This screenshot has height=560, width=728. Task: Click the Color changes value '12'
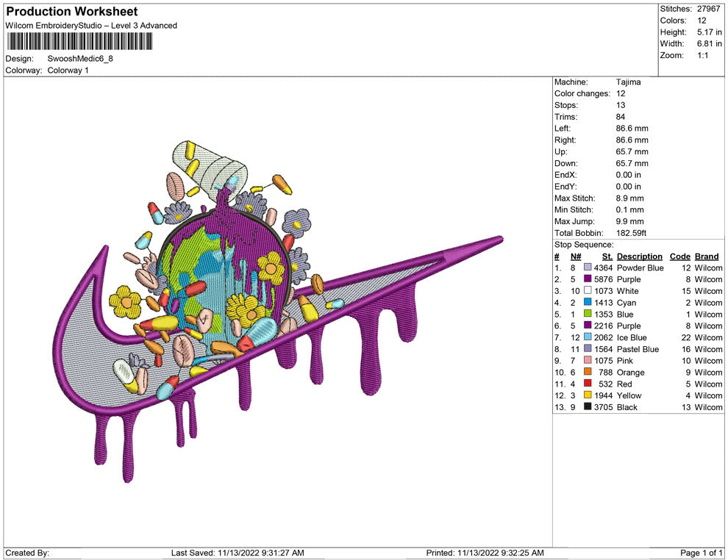click(x=621, y=93)
